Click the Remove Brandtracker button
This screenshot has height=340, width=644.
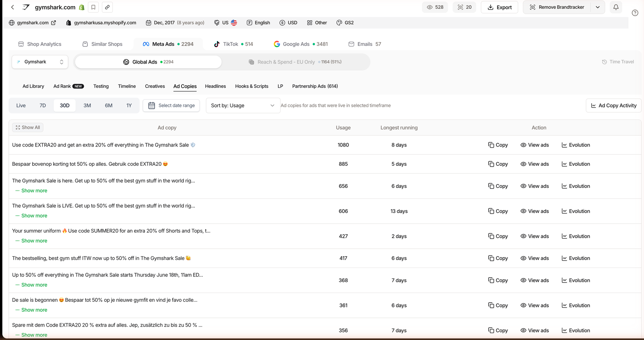[557, 7]
